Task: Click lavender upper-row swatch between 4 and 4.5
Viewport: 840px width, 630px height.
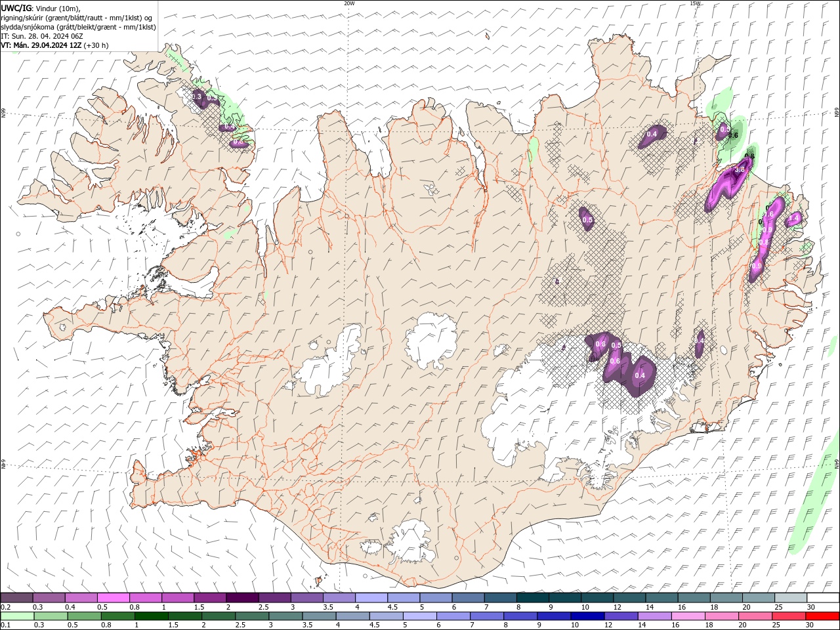Action: pos(371,598)
